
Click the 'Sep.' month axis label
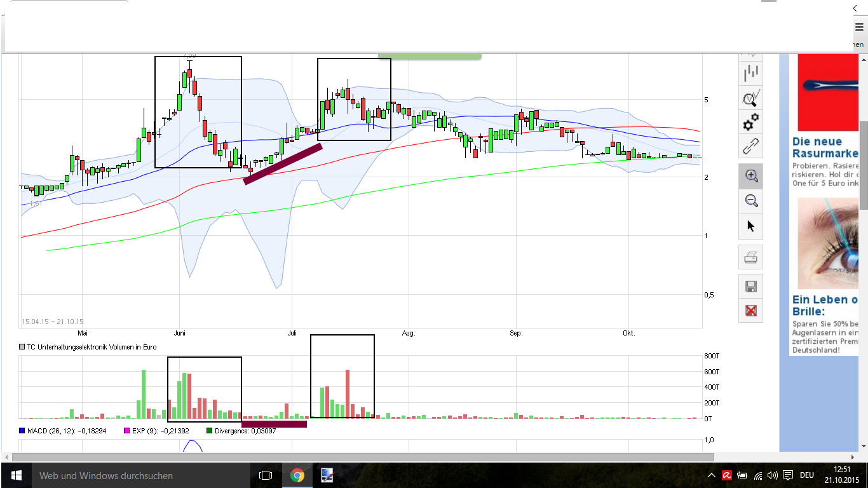[x=516, y=333]
